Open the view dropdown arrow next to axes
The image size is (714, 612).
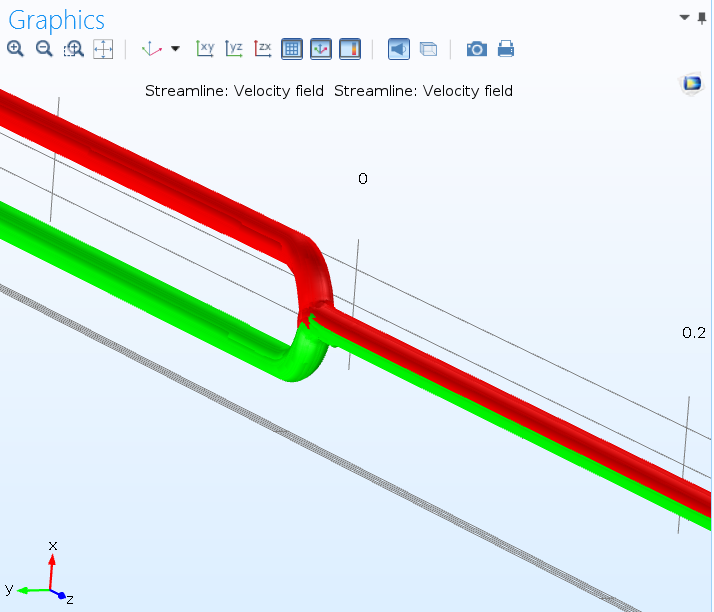point(176,48)
